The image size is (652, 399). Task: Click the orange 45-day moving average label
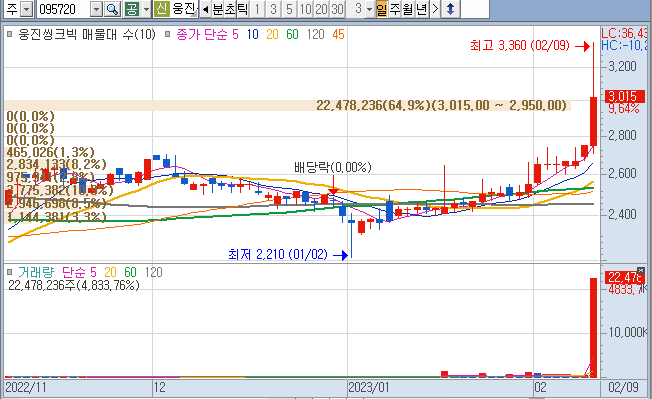[338, 34]
